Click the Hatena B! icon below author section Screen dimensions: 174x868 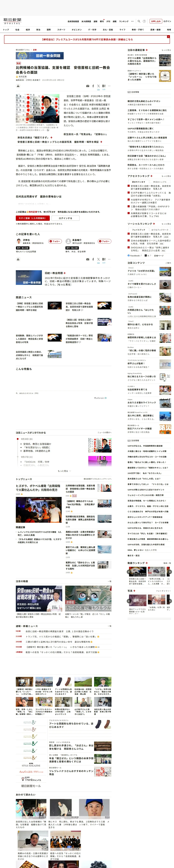(104, 259)
